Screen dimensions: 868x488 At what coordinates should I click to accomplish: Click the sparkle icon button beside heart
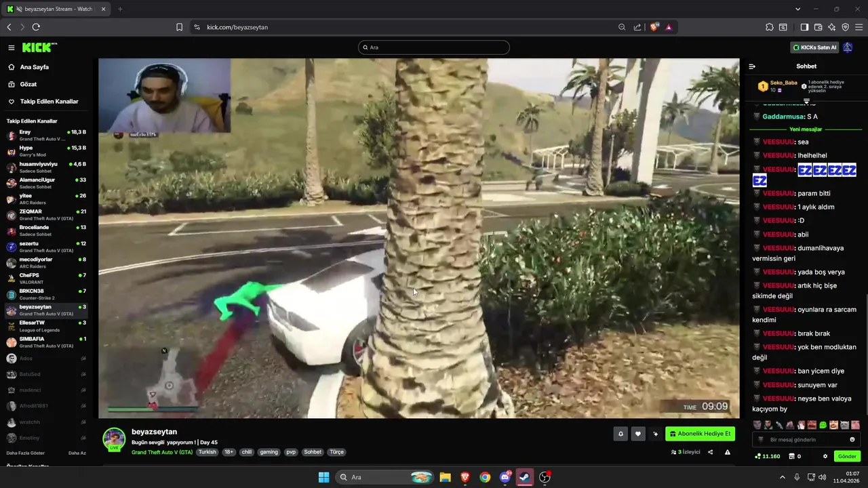655,434
